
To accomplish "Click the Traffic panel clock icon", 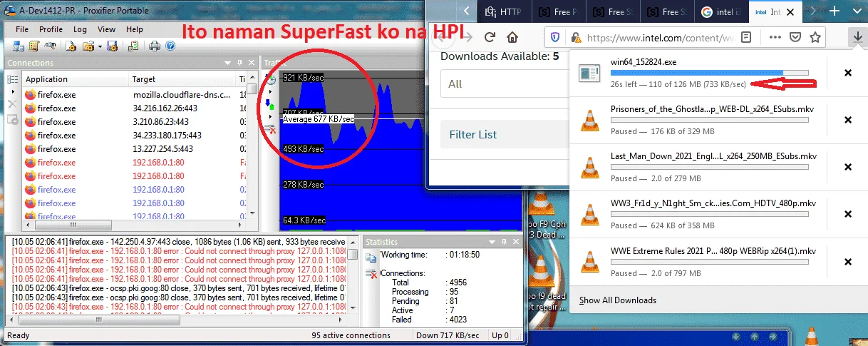I will tap(270, 78).
